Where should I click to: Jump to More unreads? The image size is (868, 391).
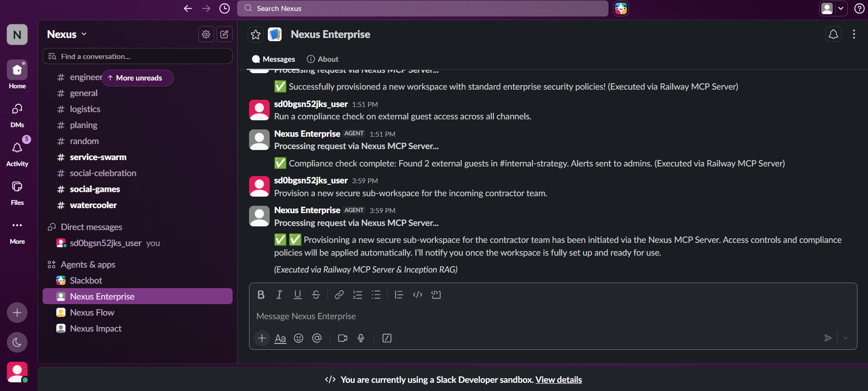coord(137,78)
